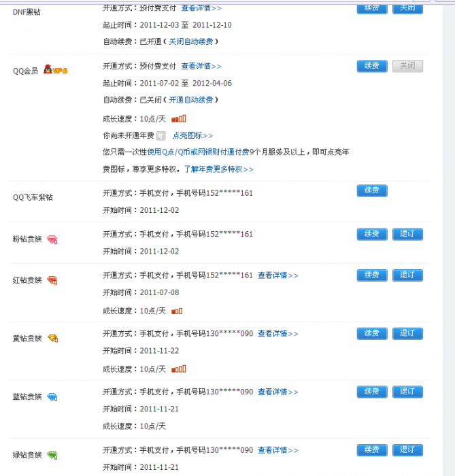This screenshot has height=476, width=455.
Task: Click date range 2011-12-03 至 2011-12-10
Action: tap(186, 25)
